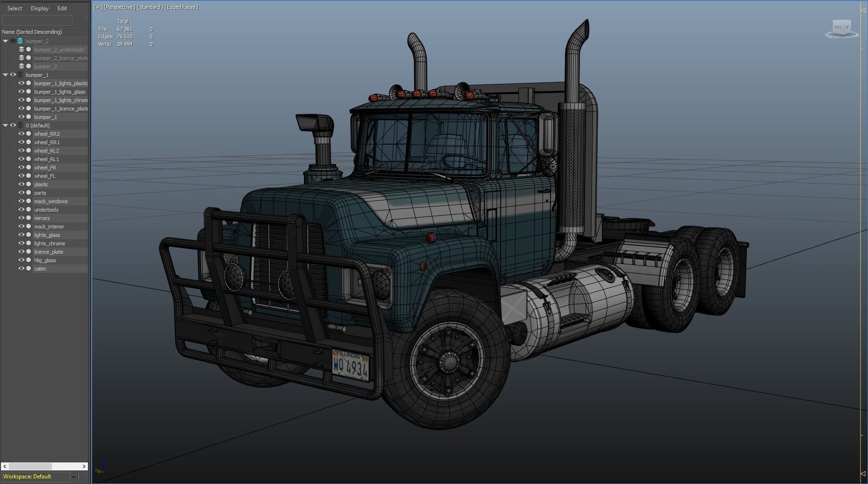Screen dimensions: 868x484
Task: Toggle visibility of the 0 (default) layer
Action: 13,125
